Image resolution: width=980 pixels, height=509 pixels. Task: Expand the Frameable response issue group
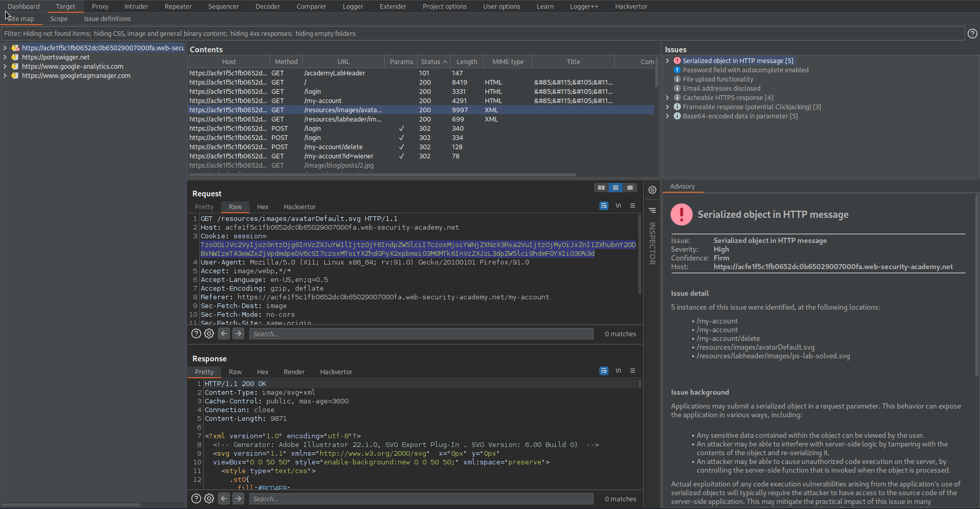(668, 107)
